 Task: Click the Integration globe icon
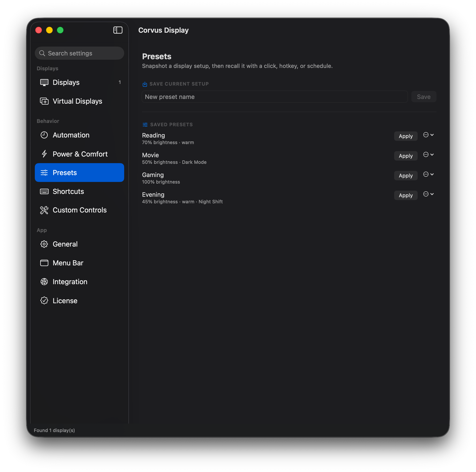coord(44,282)
